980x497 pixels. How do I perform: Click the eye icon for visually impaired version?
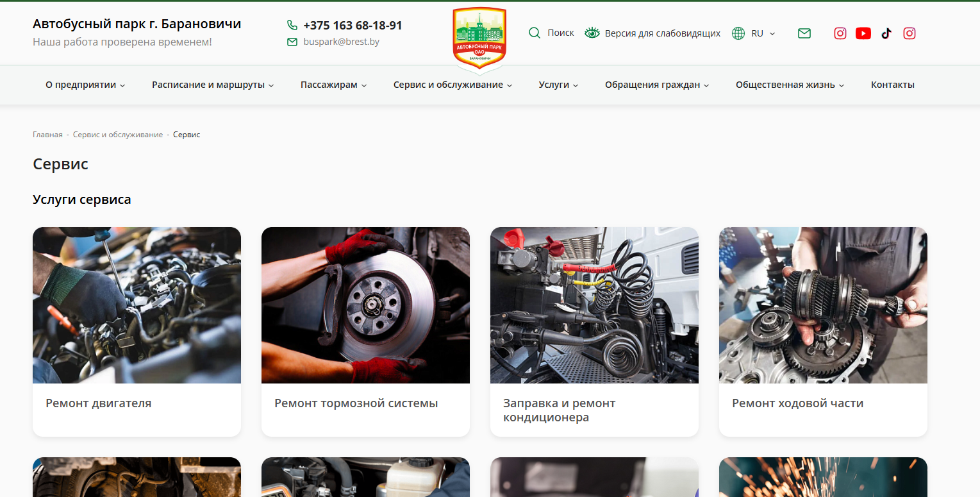pos(592,33)
